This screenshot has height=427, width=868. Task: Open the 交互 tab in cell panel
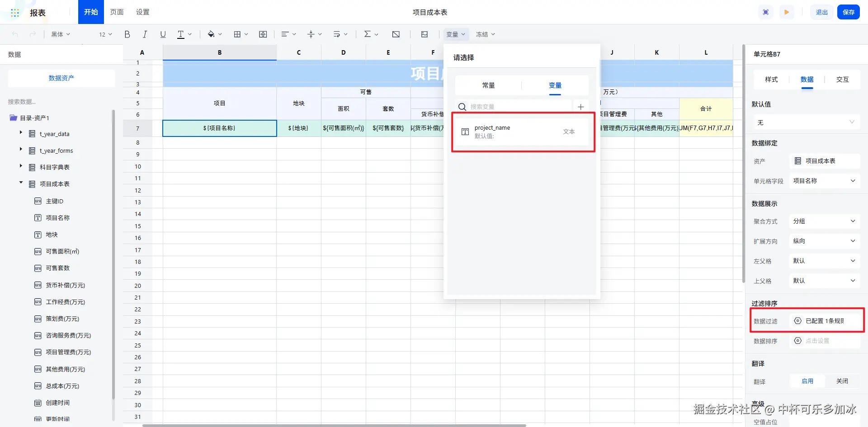coord(842,80)
